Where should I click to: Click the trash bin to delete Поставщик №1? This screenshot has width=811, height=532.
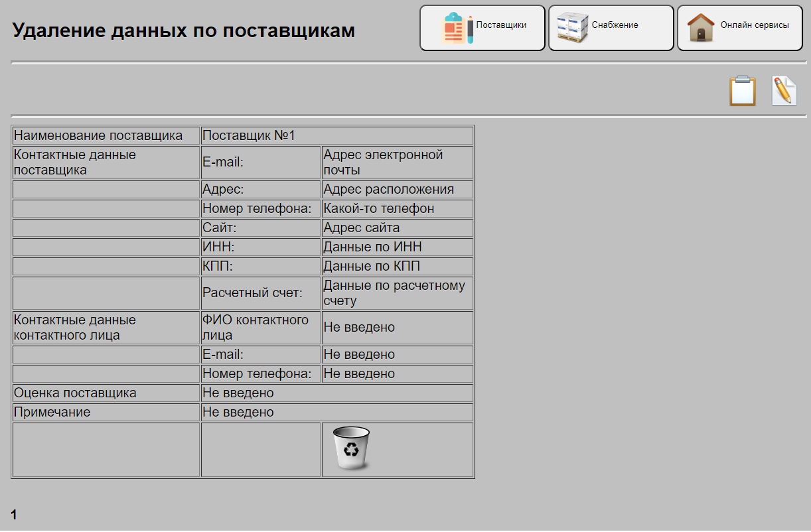click(x=352, y=450)
